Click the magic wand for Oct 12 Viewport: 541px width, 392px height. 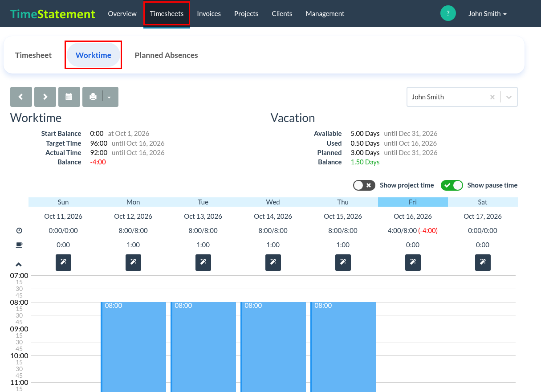133,262
